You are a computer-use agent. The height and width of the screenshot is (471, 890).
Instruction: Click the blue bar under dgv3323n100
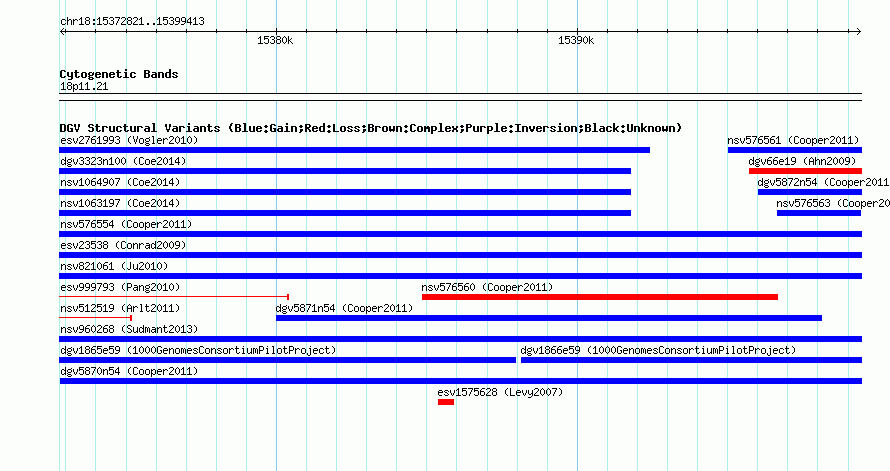(x=345, y=171)
